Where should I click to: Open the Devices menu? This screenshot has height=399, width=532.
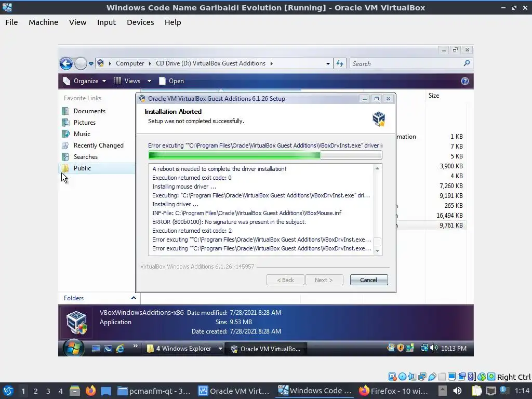coord(140,22)
